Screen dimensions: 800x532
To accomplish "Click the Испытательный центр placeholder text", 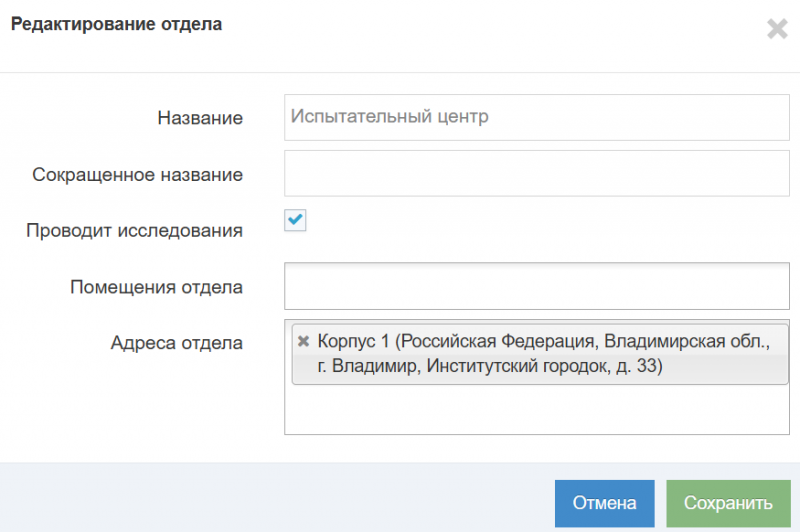I will tap(390, 117).
